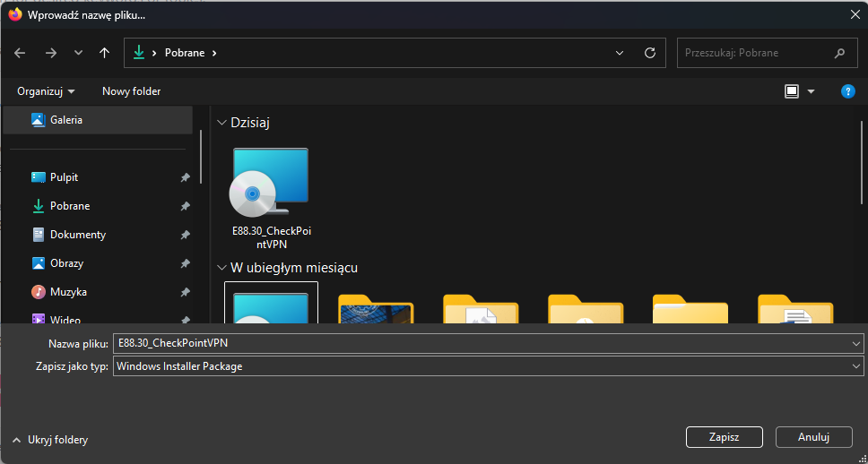Open address bar history dropdown
Viewport: 868px width, 464px height.
coord(620,53)
